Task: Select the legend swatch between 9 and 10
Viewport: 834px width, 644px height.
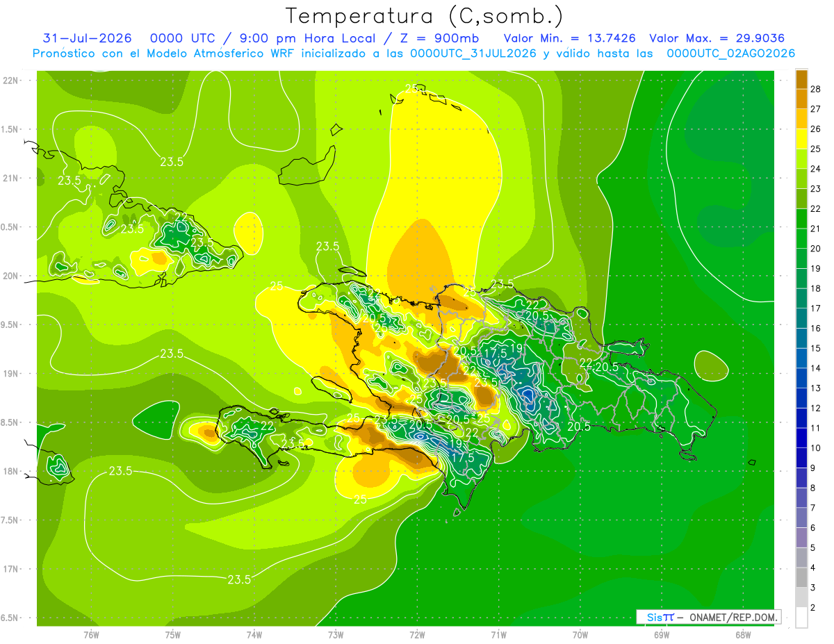Action: coord(801,458)
